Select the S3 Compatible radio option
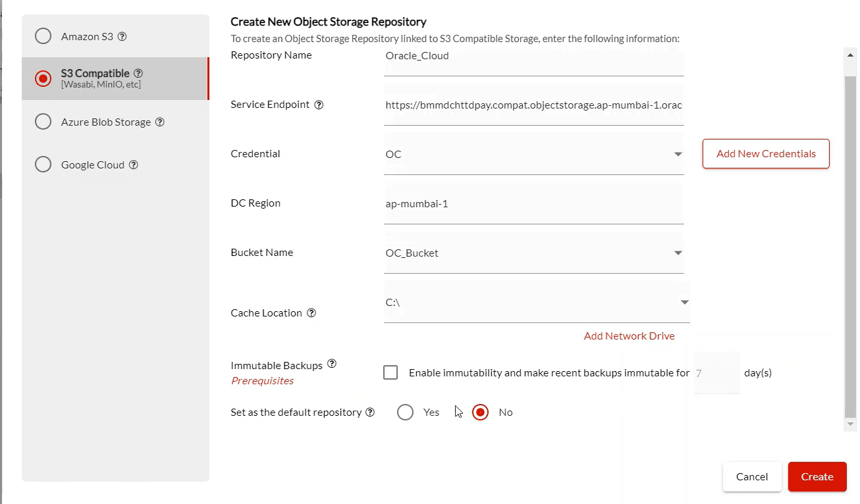This screenshot has width=860, height=504. 43,78
